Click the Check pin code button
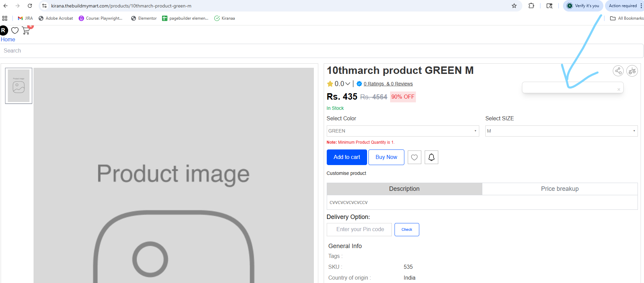Viewport: 644px width, 283px height. [x=407, y=229]
